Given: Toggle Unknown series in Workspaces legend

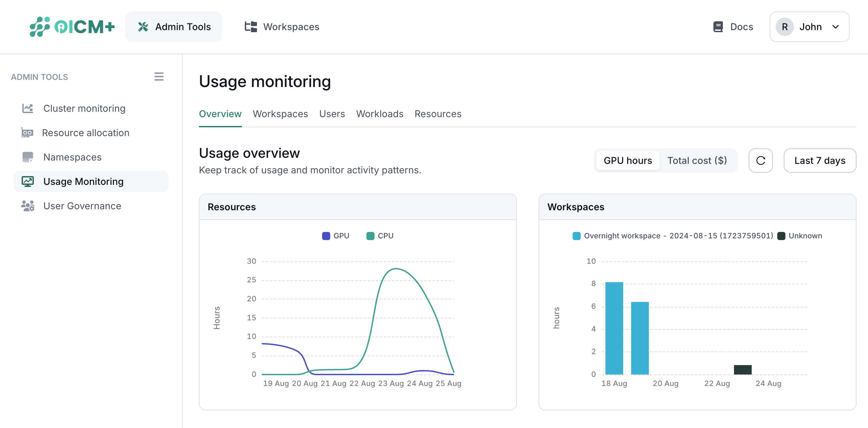Looking at the screenshot, I should pyautogui.click(x=800, y=236).
